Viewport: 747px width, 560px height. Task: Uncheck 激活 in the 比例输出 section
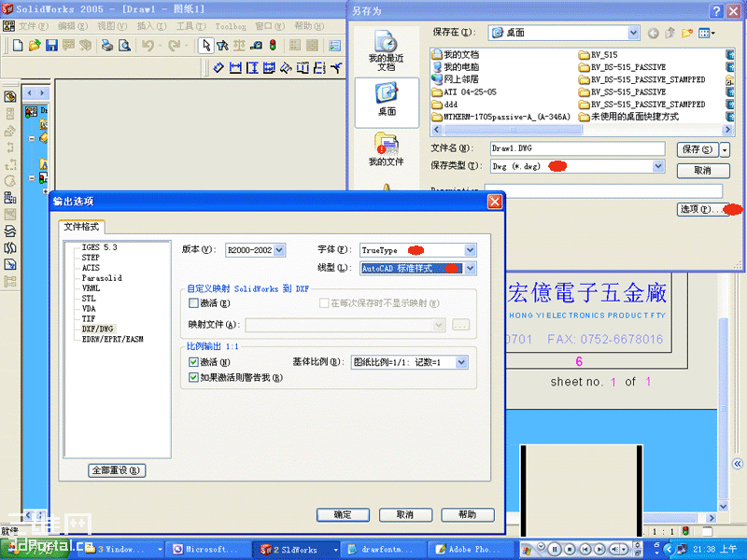pyautogui.click(x=194, y=359)
